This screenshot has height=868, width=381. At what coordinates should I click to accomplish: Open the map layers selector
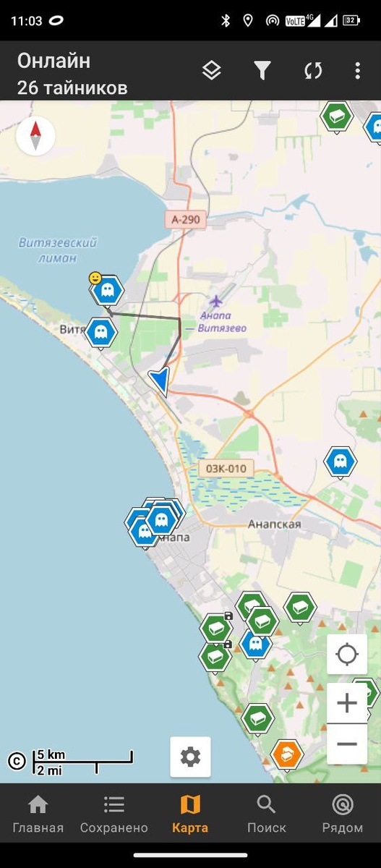pos(211,70)
